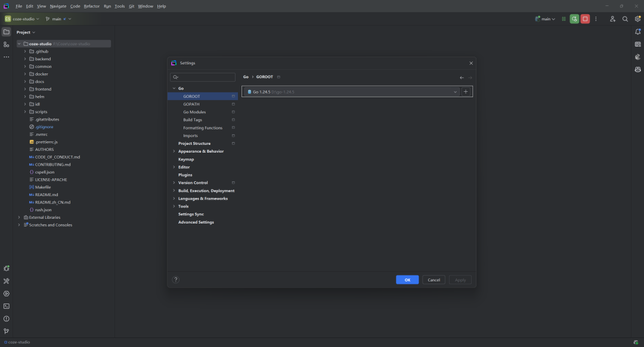Click the red Stop button

pyautogui.click(x=585, y=19)
